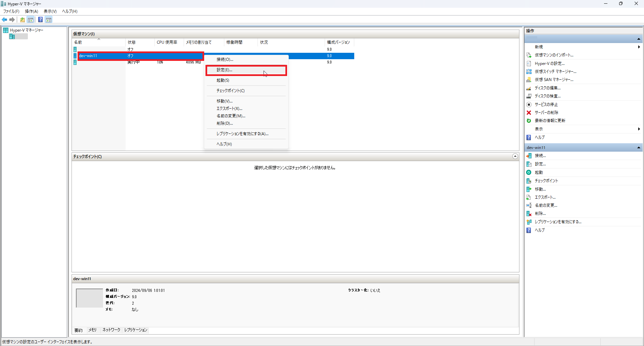Image resolution: width=644 pixels, height=346 pixels.
Task: Click the ディスクの編集 pencil disk icon
Action: pyautogui.click(x=529, y=88)
